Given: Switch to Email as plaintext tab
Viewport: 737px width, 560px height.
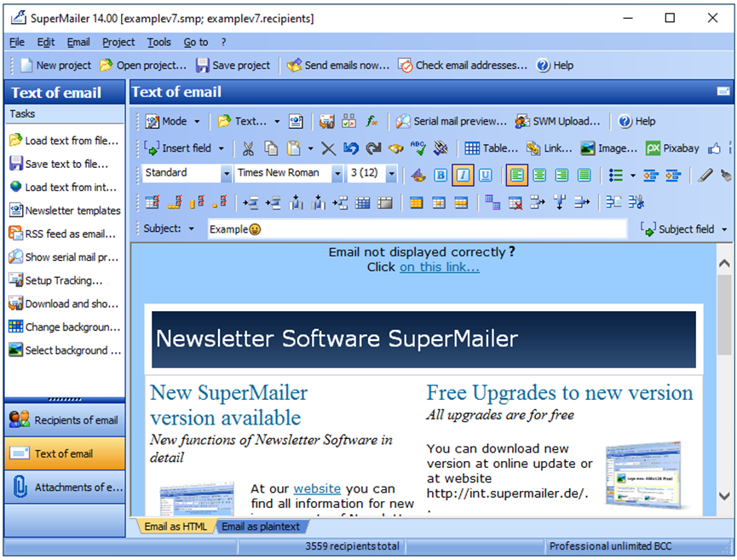Looking at the screenshot, I should click(x=261, y=527).
